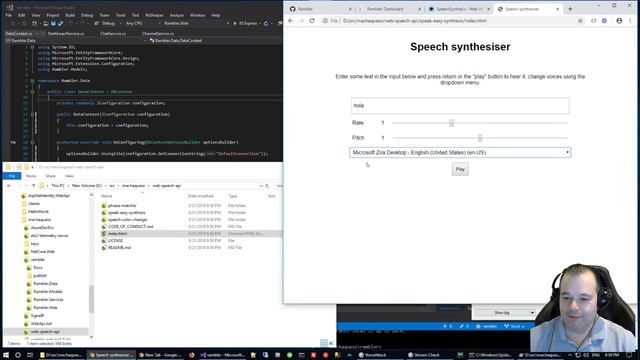
Task: Open a new browser tab with the plus button
Action: point(570,9)
